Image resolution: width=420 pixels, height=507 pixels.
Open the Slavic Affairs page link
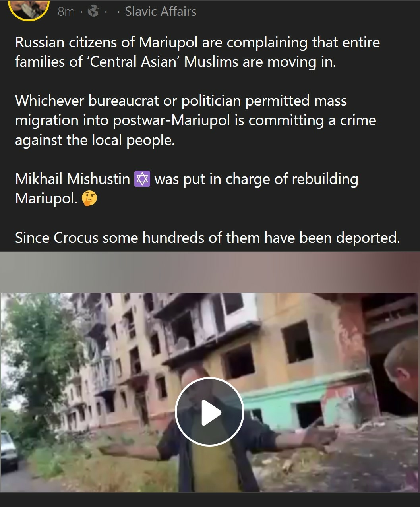coord(161,12)
